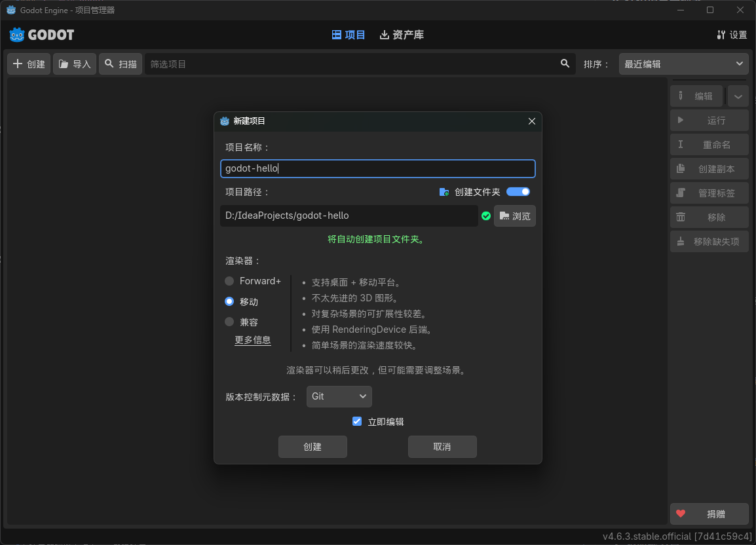Click the 运行 sidebar button
The height and width of the screenshot is (545, 756).
(x=709, y=120)
